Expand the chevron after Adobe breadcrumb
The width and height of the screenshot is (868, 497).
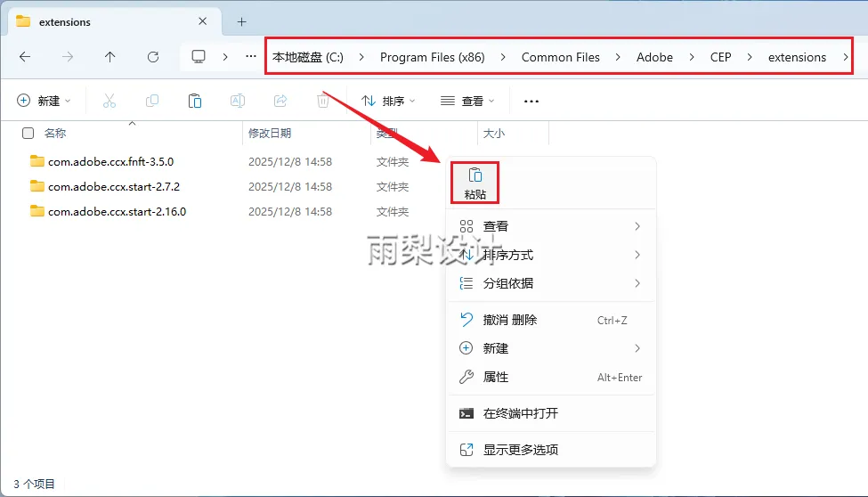click(x=692, y=57)
